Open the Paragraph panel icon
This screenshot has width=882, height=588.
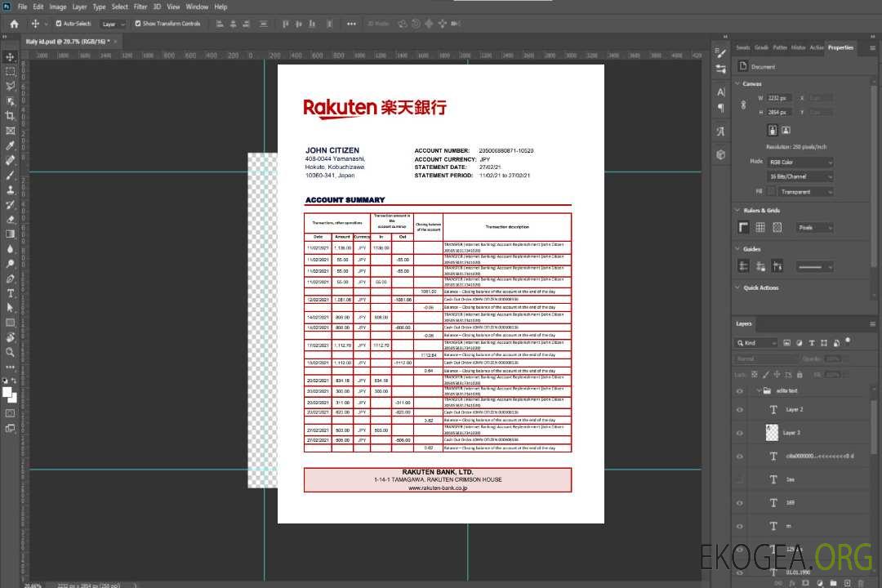(x=721, y=108)
